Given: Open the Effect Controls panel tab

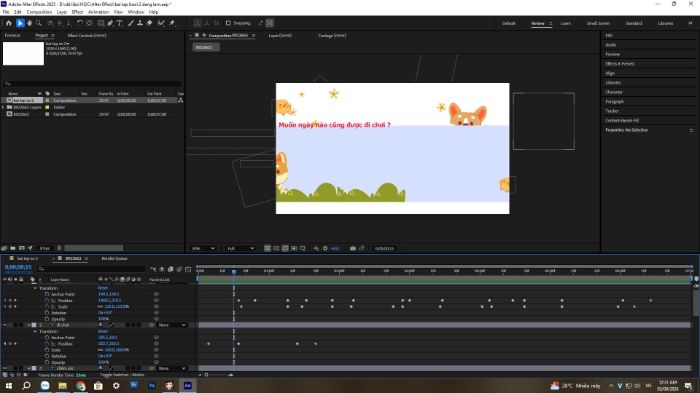Looking at the screenshot, I should (x=87, y=35).
